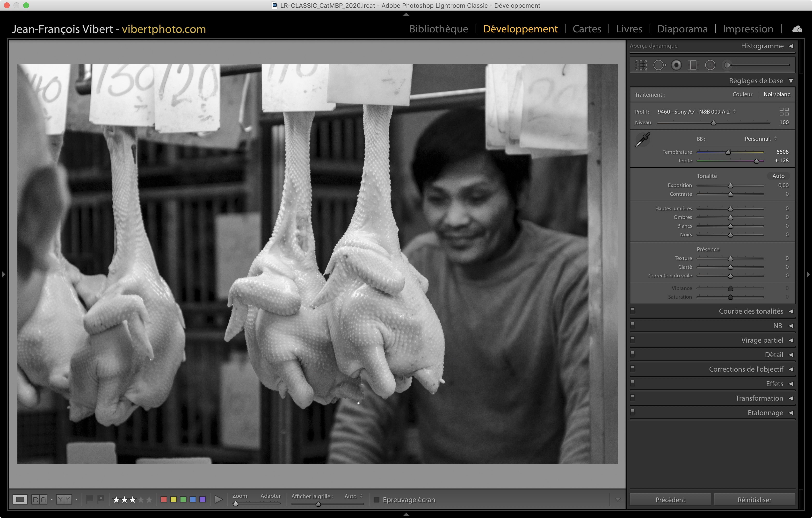The width and height of the screenshot is (812, 518).
Task: Click the Réinitialiser button
Action: click(754, 499)
